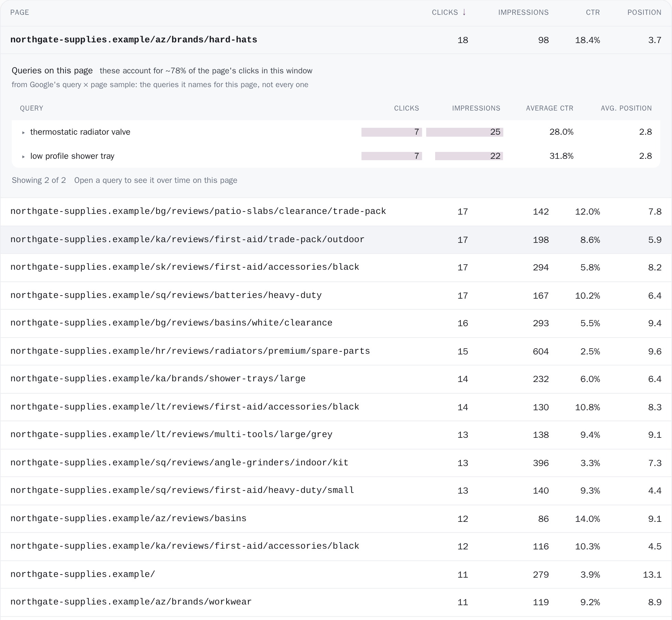672x620 pixels.
Task: Click the Query column header in subtable
Action: 31,108
